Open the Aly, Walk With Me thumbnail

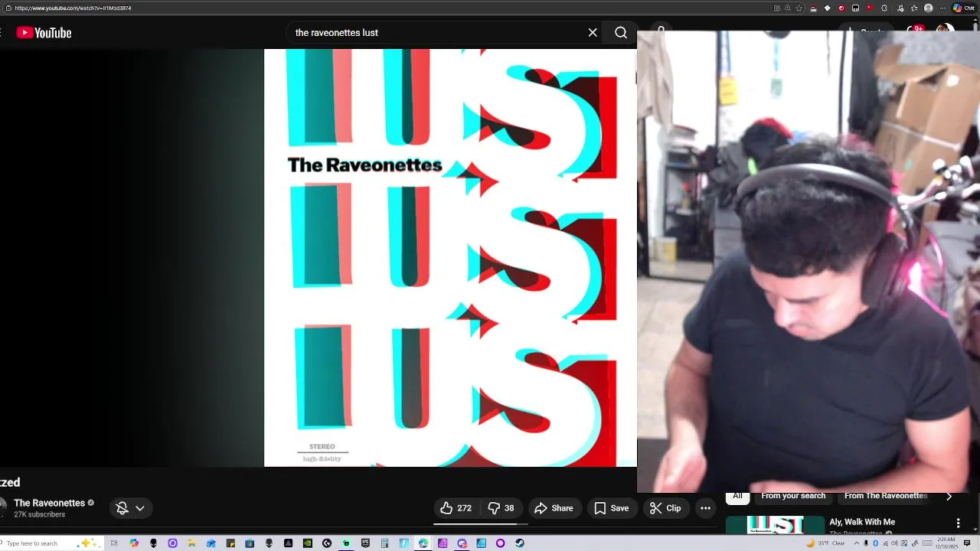pos(775,525)
